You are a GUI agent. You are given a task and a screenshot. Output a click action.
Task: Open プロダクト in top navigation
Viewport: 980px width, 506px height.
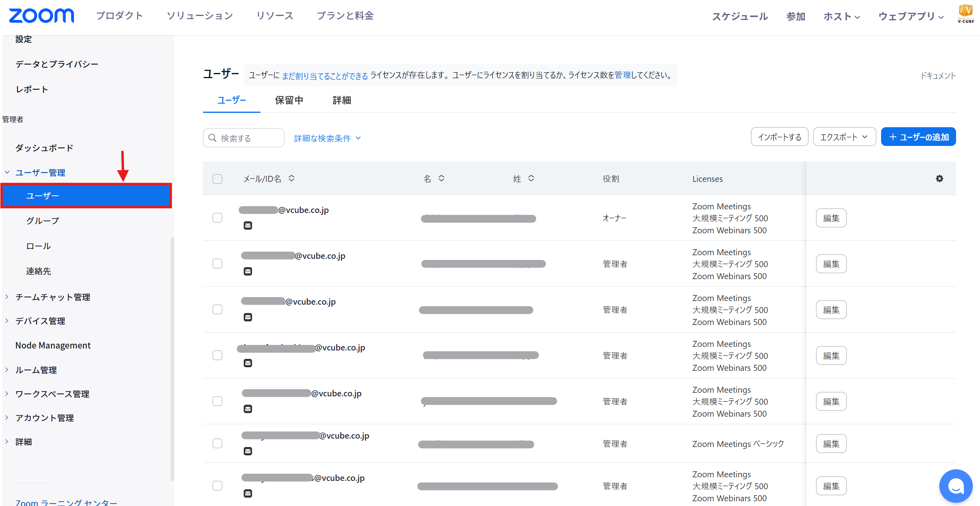tap(120, 16)
